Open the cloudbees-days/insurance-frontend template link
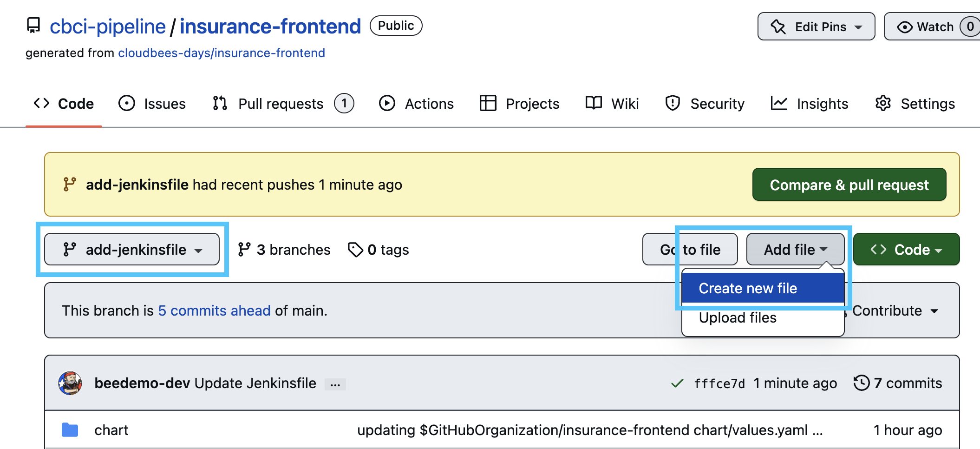 222,53
